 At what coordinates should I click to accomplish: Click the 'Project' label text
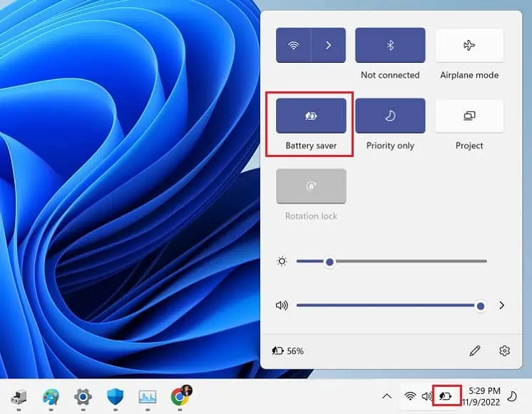click(469, 146)
